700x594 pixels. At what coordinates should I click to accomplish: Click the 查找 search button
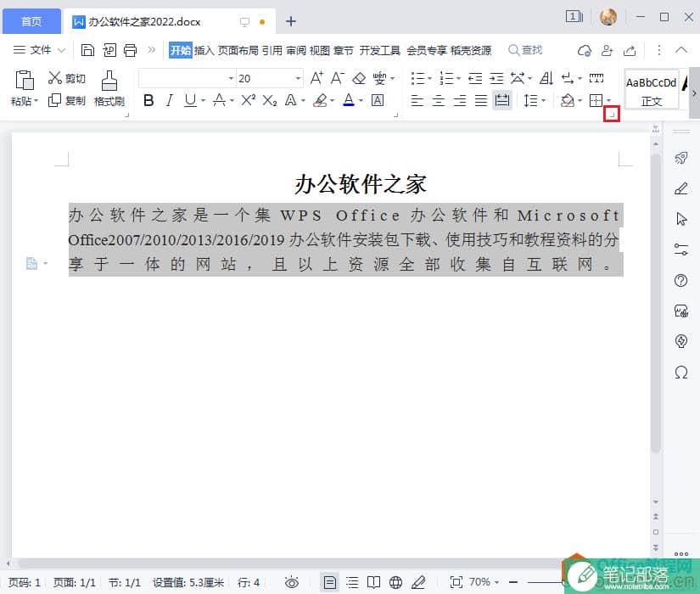(525, 50)
